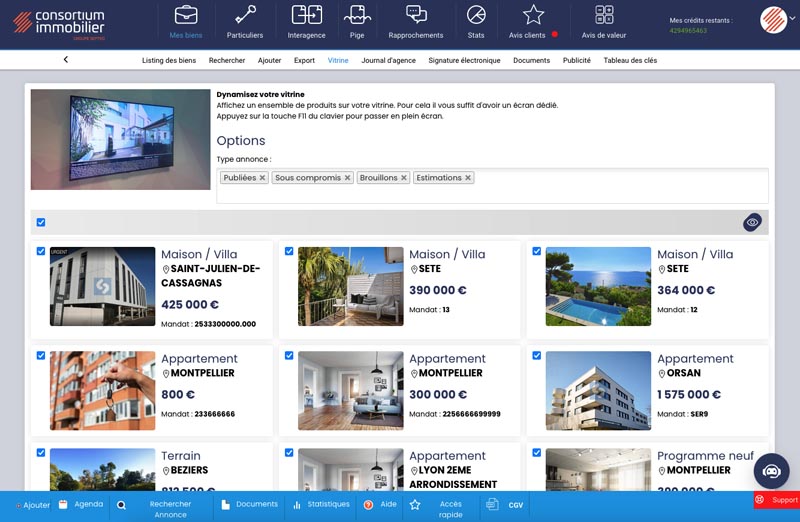
Task: Open the user profile avatar menu
Action: [773, 20]
